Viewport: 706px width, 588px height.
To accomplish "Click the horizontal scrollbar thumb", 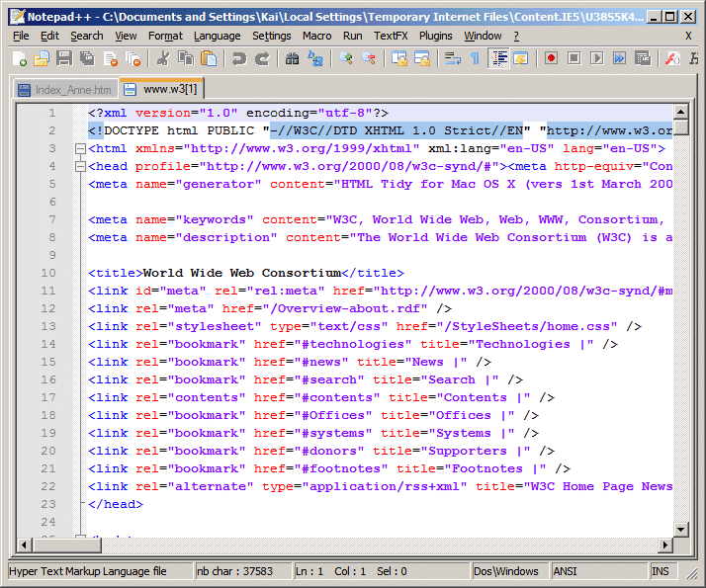I will pos(66,546).
